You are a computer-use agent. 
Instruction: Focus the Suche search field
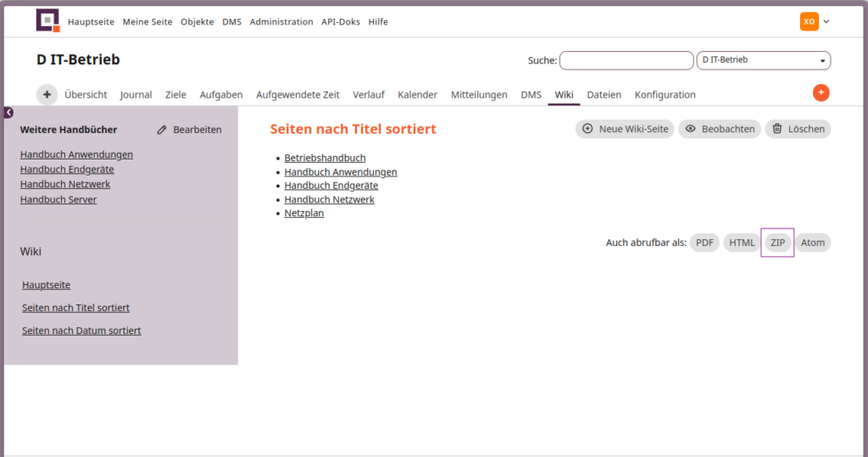[626, 60]
